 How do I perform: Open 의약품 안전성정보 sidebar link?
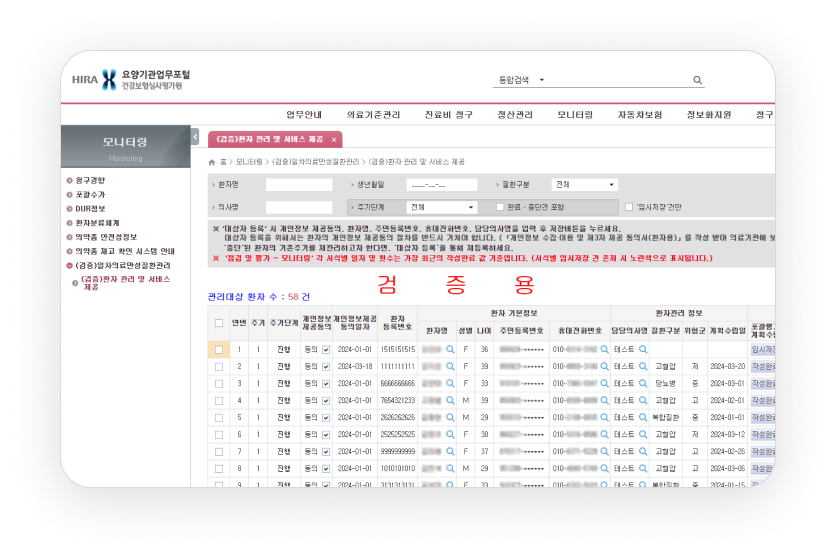click(x=106, y=237)
